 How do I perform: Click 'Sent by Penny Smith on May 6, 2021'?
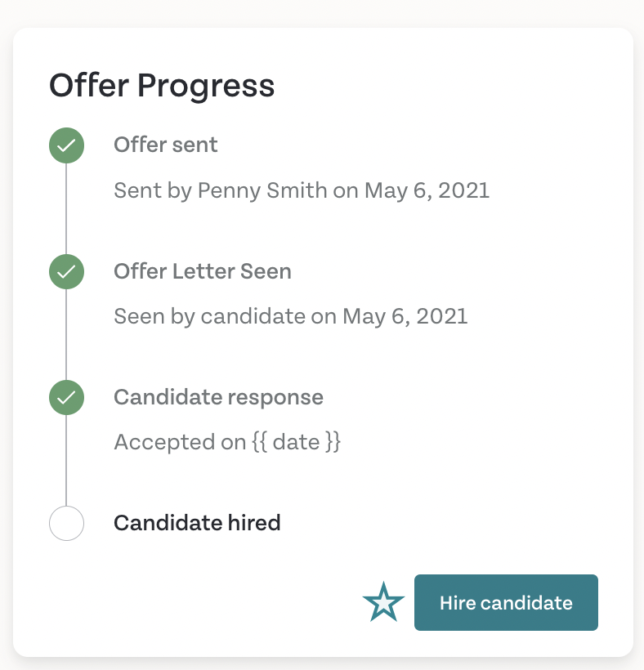302,190
